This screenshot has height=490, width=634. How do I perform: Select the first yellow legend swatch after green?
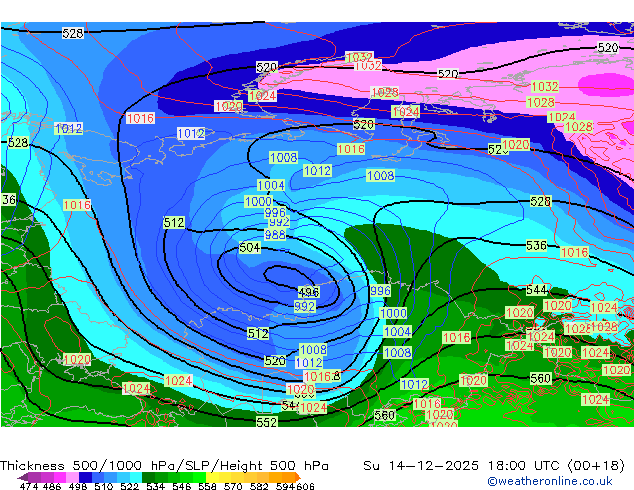(x=212, y=477)
